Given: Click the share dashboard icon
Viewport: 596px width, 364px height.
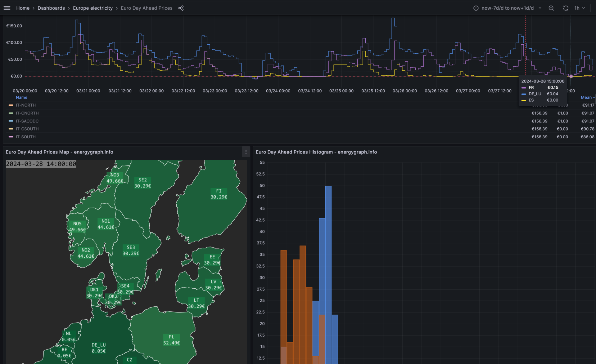Looking at the screenshot, I should (x=181, y=8).
